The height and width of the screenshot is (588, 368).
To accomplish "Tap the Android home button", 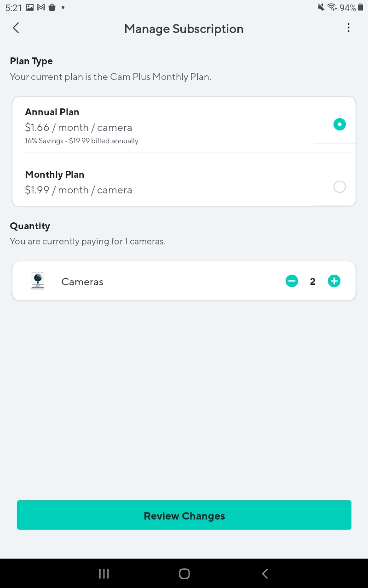I will coord(184,573).
